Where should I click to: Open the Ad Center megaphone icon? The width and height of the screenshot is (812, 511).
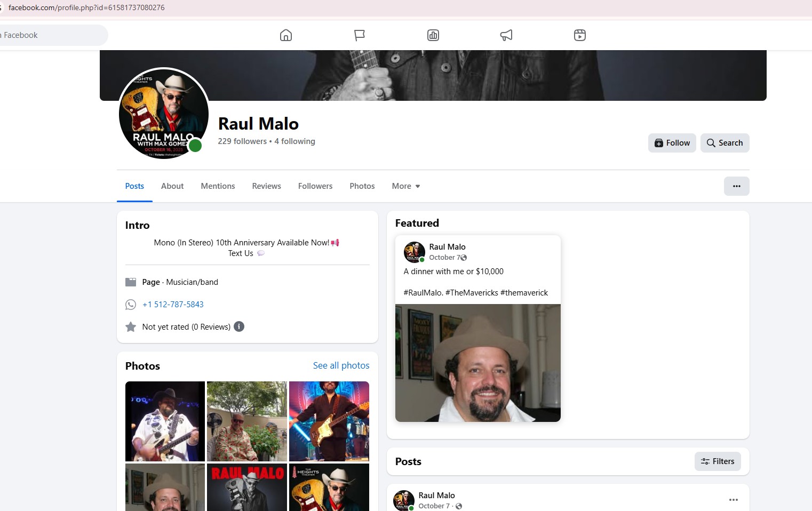point(506,35)
